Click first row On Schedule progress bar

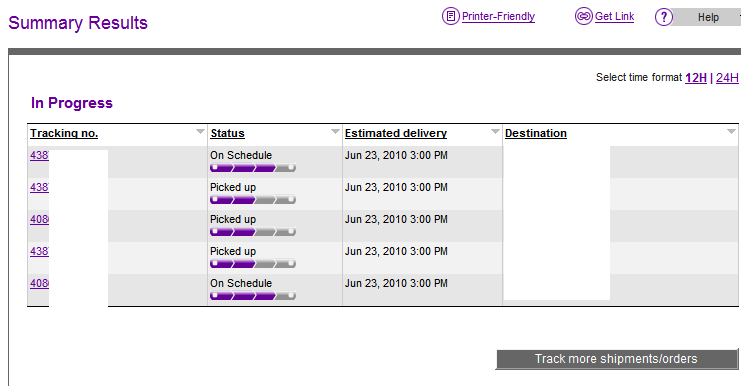pyautogui.click(x=253, y=168)
